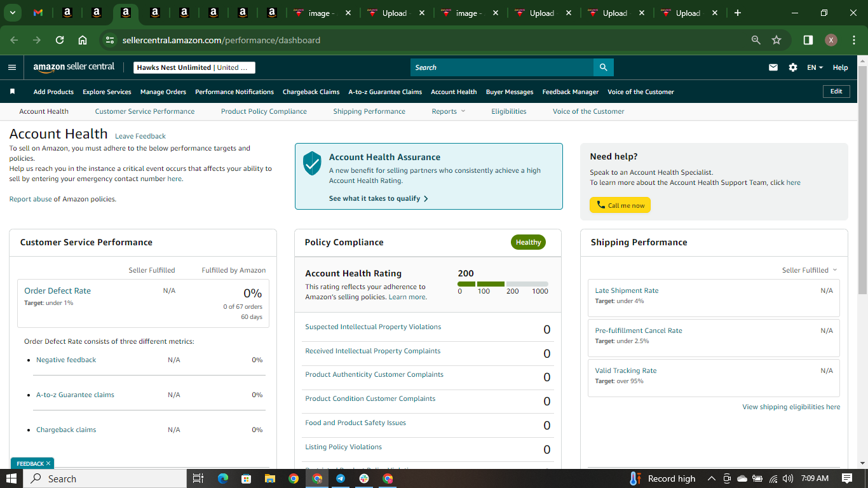Click the Amazon Seller Central logo

(74, 67)
